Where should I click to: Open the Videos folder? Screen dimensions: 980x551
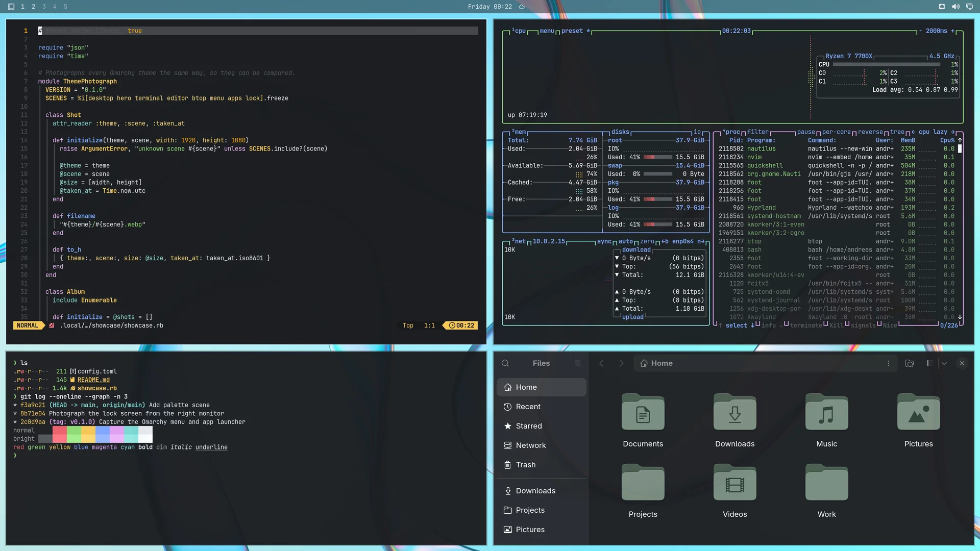734,491
